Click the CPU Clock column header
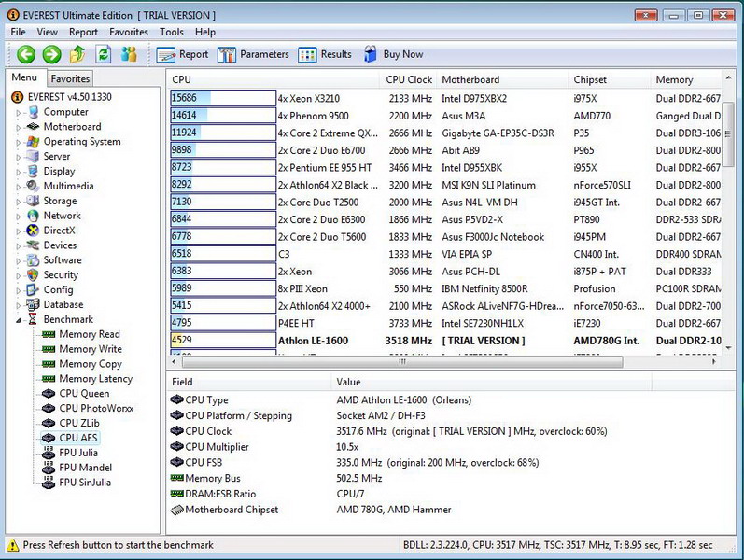This screenshot has width=744, height=560. 409,80
